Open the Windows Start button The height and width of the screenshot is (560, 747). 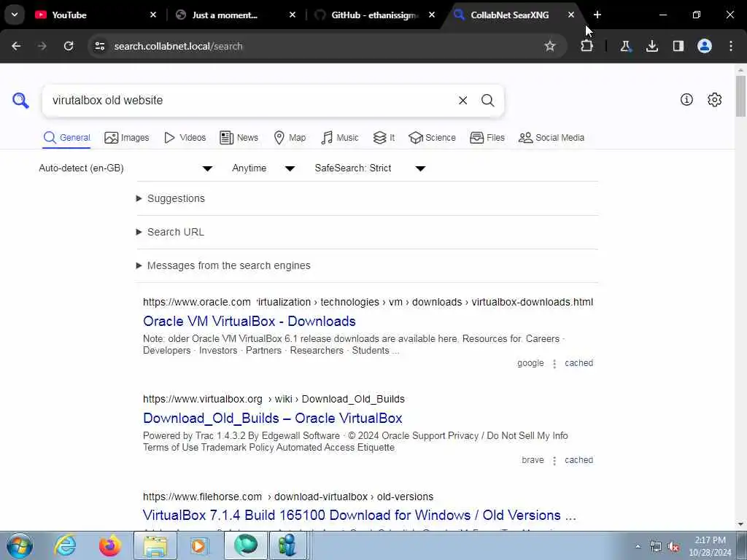(20, 545)
